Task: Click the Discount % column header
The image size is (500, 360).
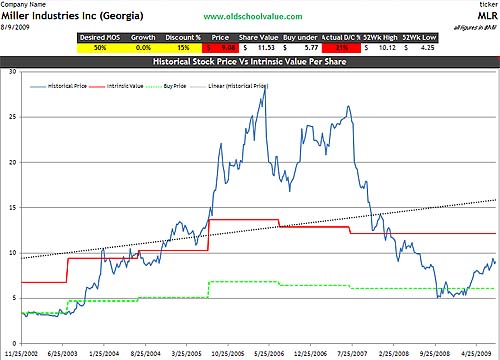Action: [183, 38]
